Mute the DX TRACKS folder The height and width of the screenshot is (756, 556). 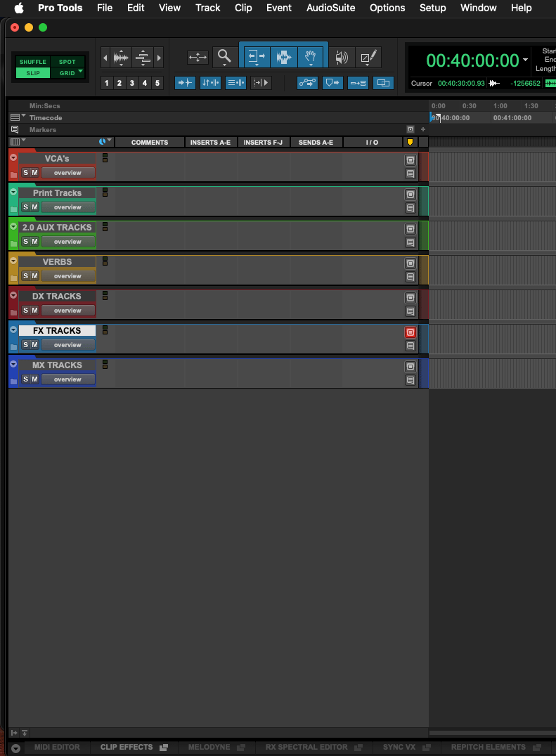coord(34,310)
